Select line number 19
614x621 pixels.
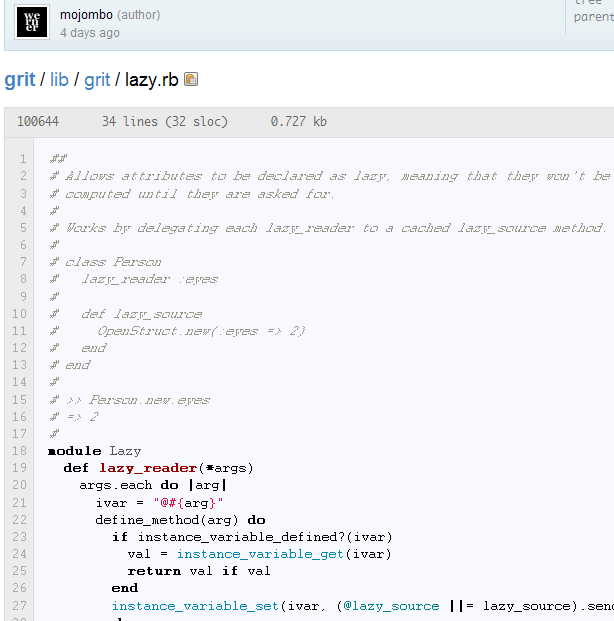19,467
